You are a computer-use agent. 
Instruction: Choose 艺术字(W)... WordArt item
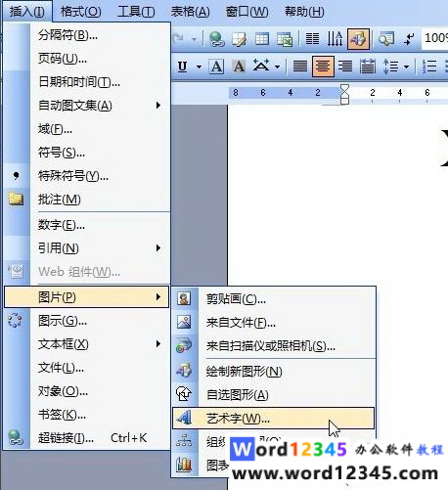(273, 418)
